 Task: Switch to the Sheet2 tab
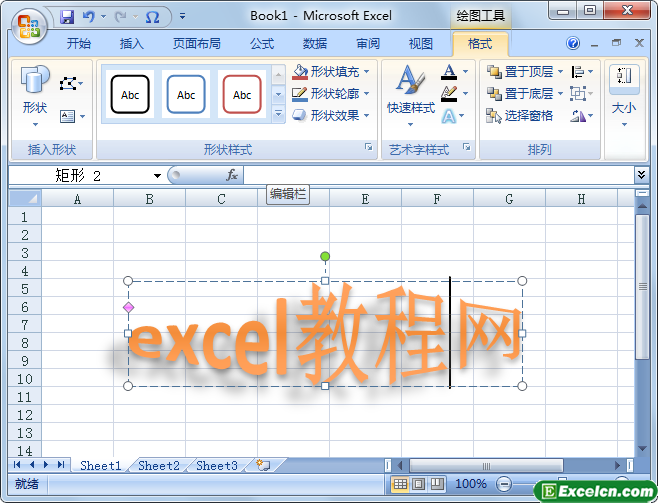click(159, 466)
